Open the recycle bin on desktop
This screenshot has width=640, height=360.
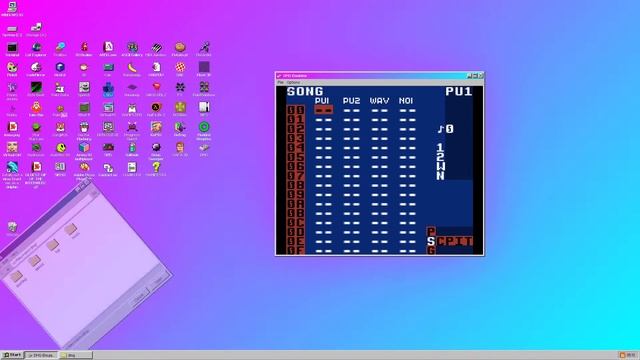pos(12,228)
